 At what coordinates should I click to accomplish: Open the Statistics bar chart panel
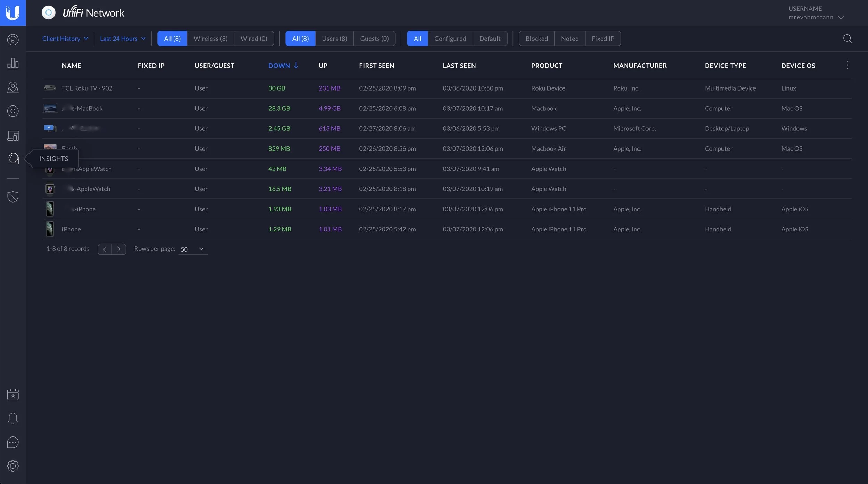[13, 63]
